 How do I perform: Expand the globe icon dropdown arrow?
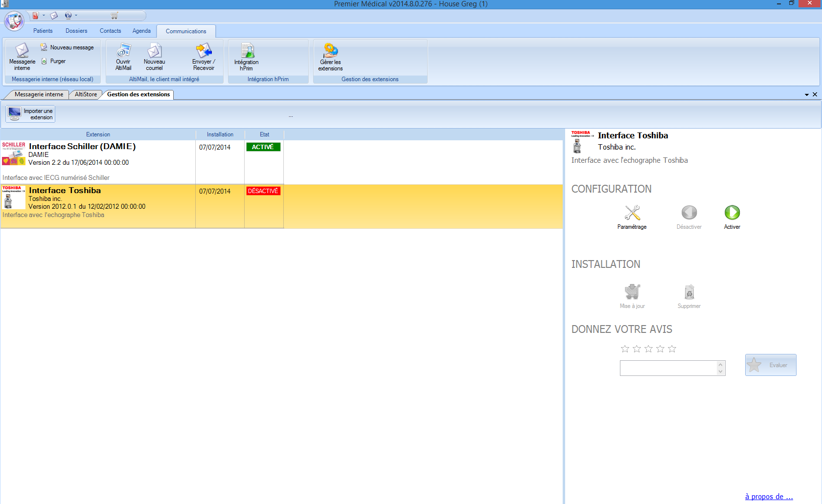pyautogui.click(x=76, y=16)
